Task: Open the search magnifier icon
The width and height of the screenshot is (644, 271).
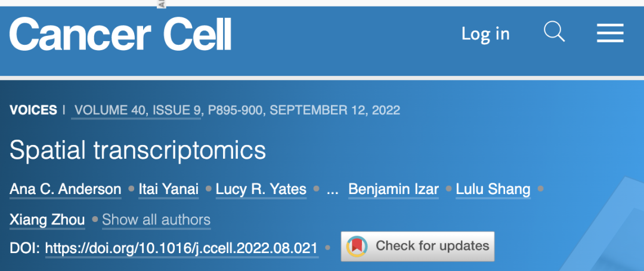Action: (x=554, y=32)
